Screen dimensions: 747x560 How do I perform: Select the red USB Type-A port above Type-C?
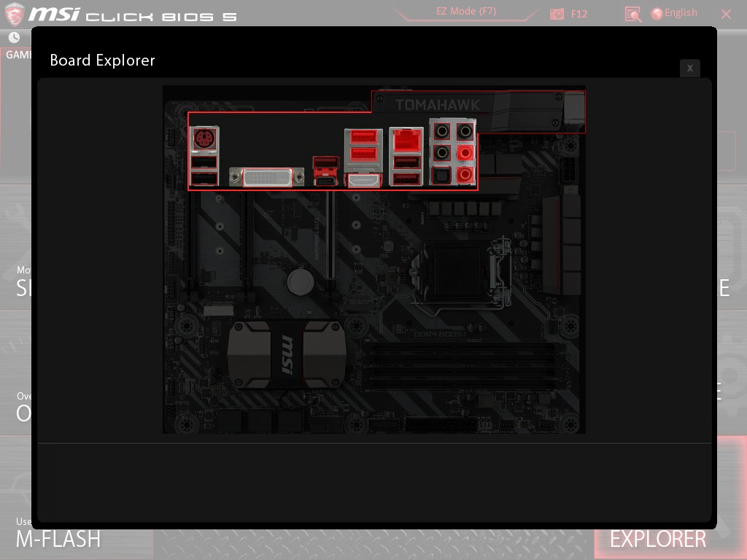tap(326, 163)
